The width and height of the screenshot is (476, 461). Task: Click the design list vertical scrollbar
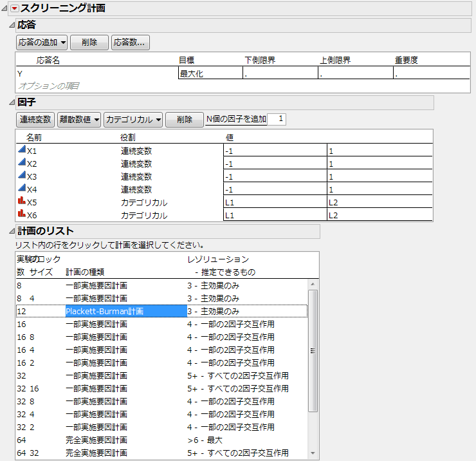(x=313, y=350)
